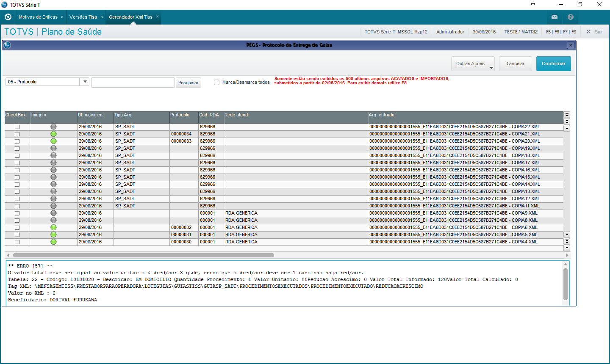Select protocol cell 00000030

click(184, 242)
